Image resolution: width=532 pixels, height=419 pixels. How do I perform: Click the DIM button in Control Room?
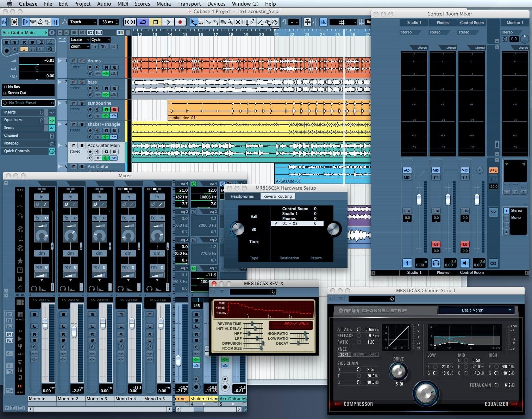[493, 212]
